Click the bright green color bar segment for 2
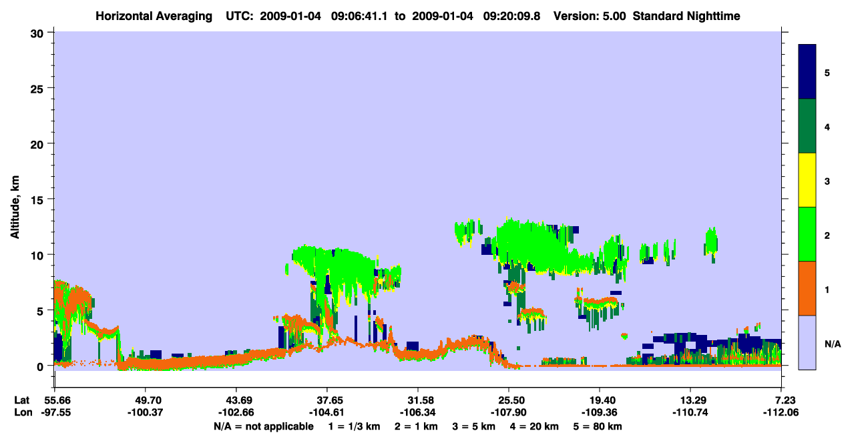Image resolution: width=868 pixels, height=445 pixels. [807, 234]
